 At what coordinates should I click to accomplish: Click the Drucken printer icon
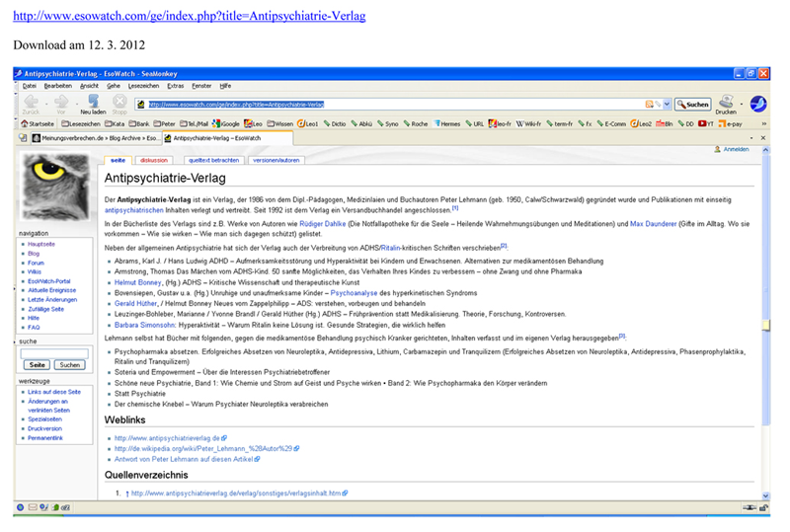(726, 103)
